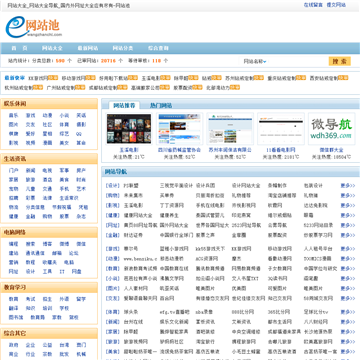This screenshot has width=360, height=360.
Task: Open 人人素材网 site link
Action: tap(136, 289)
